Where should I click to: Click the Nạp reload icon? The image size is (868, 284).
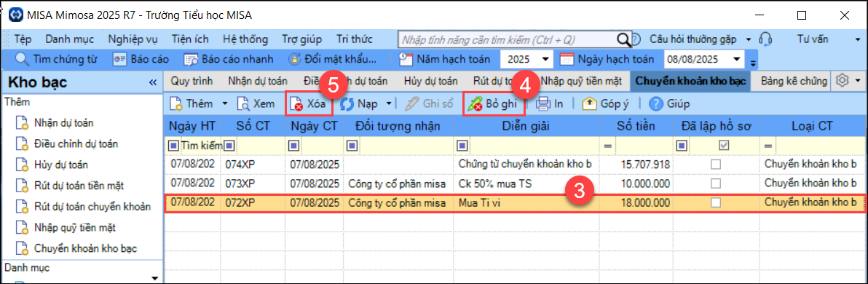[x=347, y=103]
